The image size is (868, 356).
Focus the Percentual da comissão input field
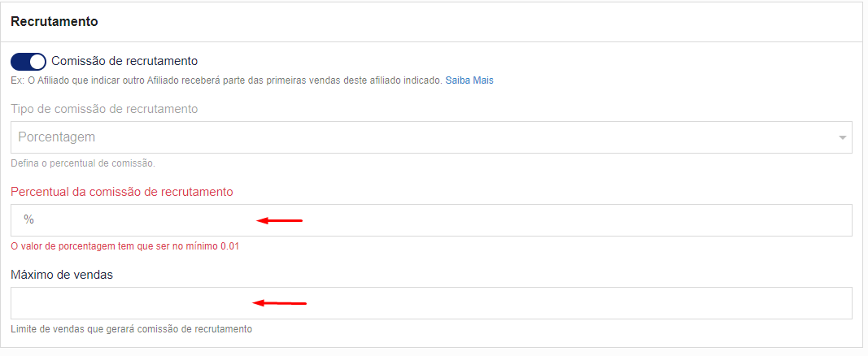click(x=431, y=220)
